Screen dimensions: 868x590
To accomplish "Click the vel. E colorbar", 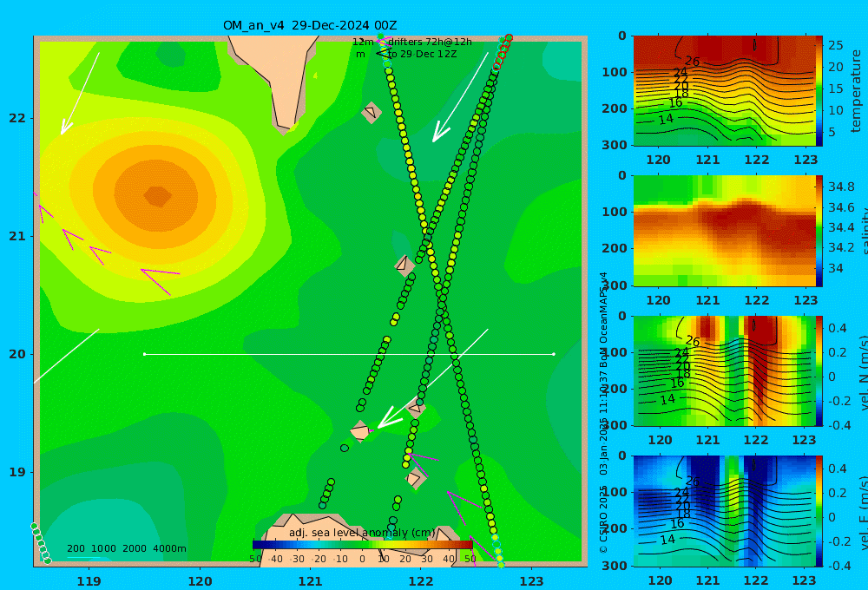I will (x=819, y=511).
